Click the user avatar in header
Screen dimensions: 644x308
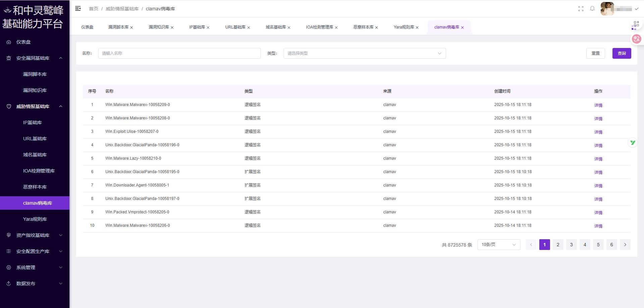click(x=607, y=9)
